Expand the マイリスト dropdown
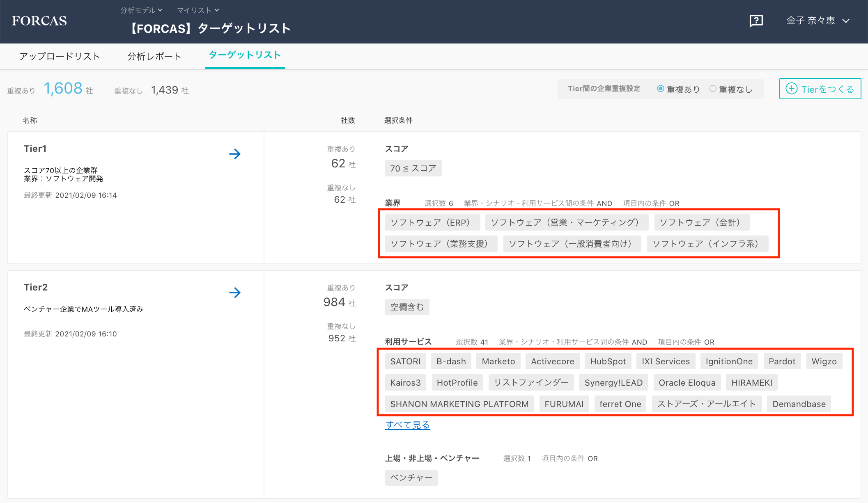 [x=198, y=10]
